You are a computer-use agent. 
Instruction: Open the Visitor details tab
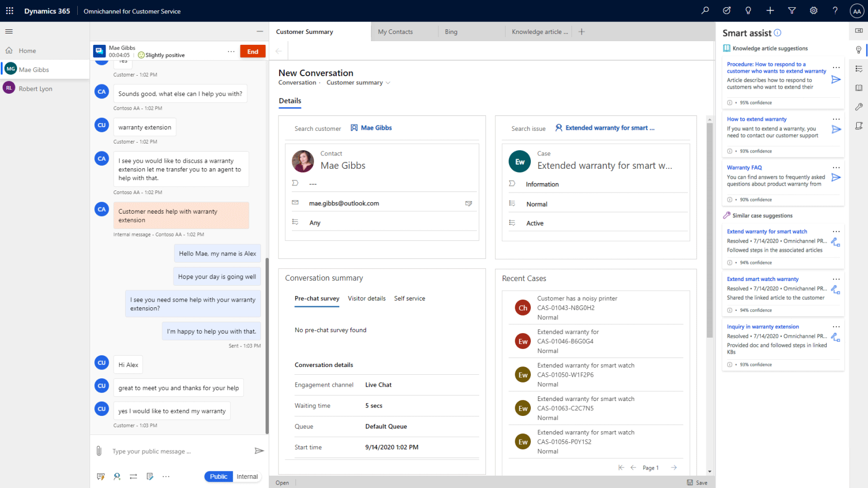(x=367, y=299)
